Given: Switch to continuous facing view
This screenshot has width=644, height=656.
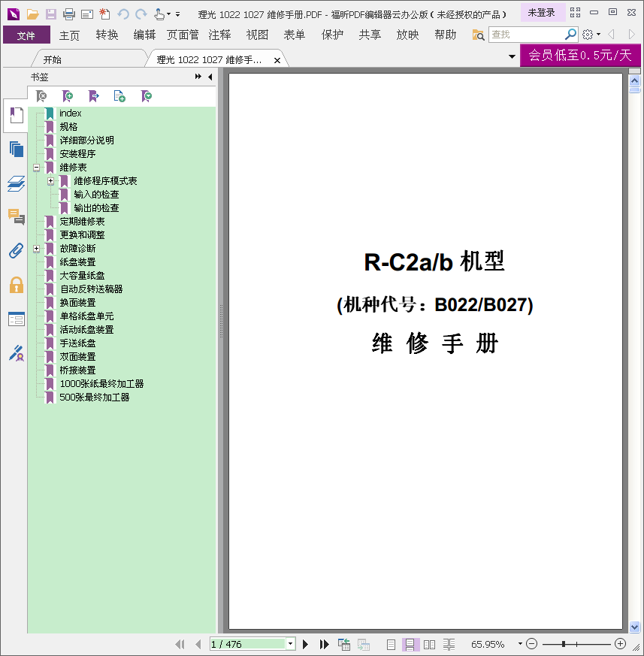Looking at the screenshot, I should pos(449,645).
